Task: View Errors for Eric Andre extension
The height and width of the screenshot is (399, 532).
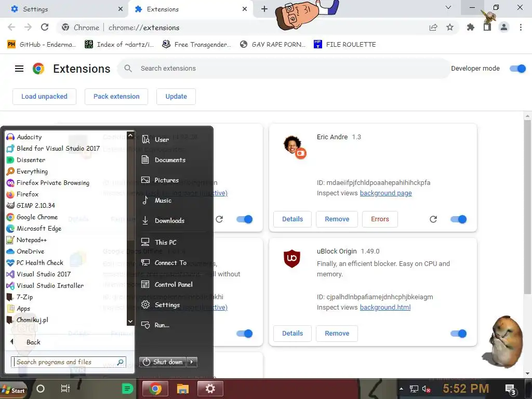Action: pyautogui.click(x=380, y=219)
